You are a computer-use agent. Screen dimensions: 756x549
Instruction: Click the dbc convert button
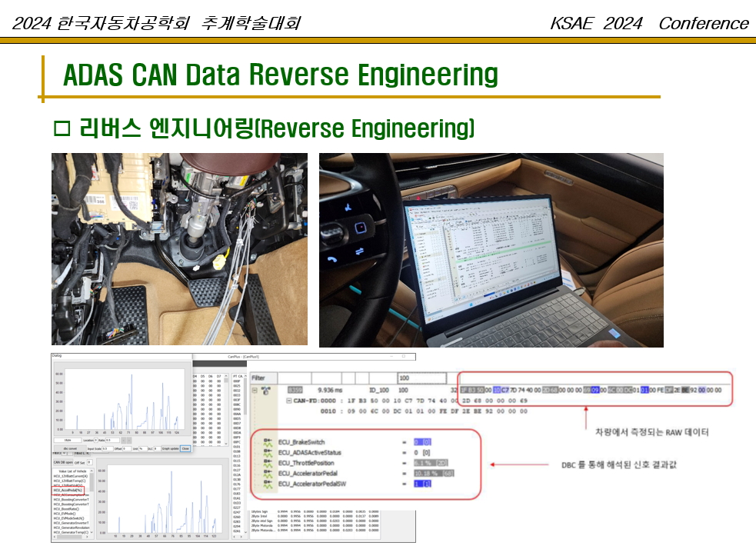click(68, 448)
